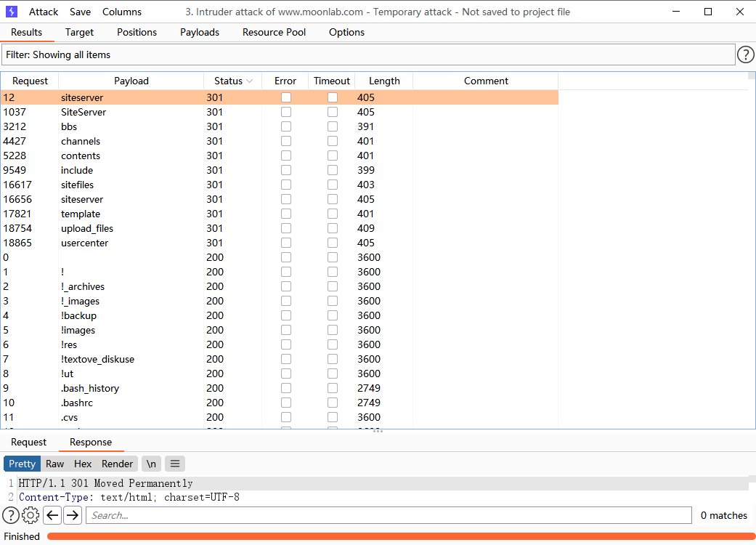Go to previous search match arrow
Image resolution: width=756 pixels, height=545 pixels.
(52, 515)
